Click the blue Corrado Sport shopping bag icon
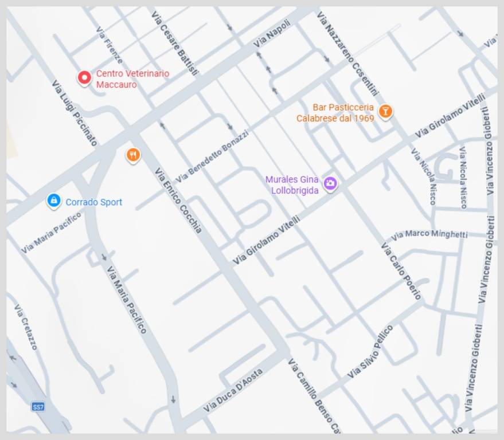The width and height of the screenshot is (504, 440). (54, 201)
